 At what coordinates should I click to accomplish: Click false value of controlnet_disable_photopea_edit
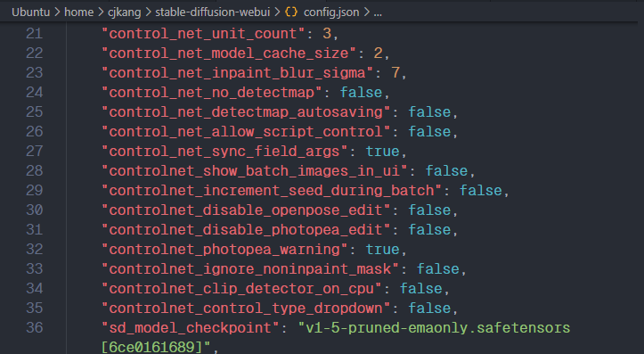point(429,230)
